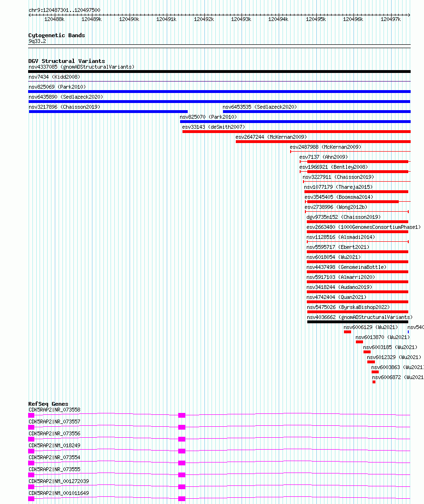Click the DGV Structural Variants track title
The width and height of the screenshot is (424, 504).
click(x=67, y=61)
